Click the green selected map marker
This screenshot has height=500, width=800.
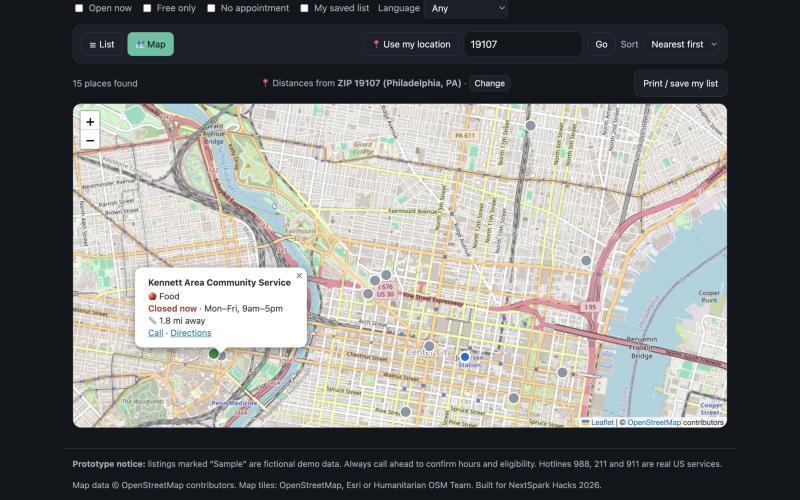pyautogui.click(x=214, y=353)
